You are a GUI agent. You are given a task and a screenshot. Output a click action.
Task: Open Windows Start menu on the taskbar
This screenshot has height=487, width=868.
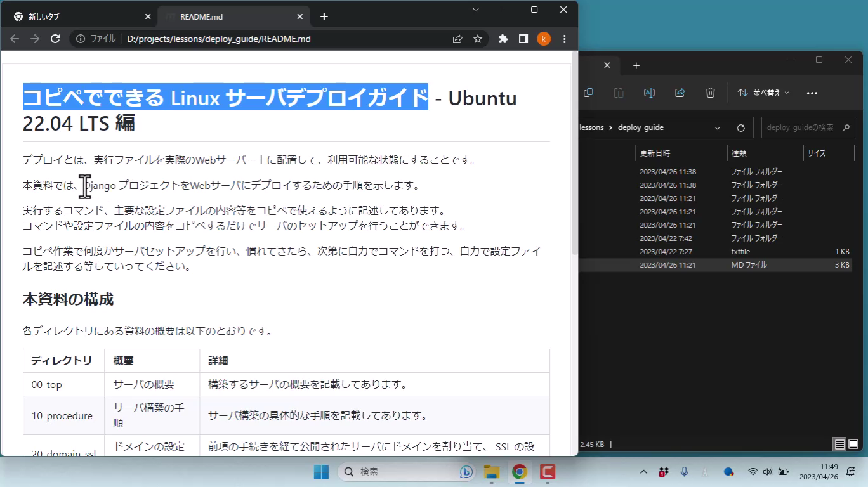click(x=322, y=472)
